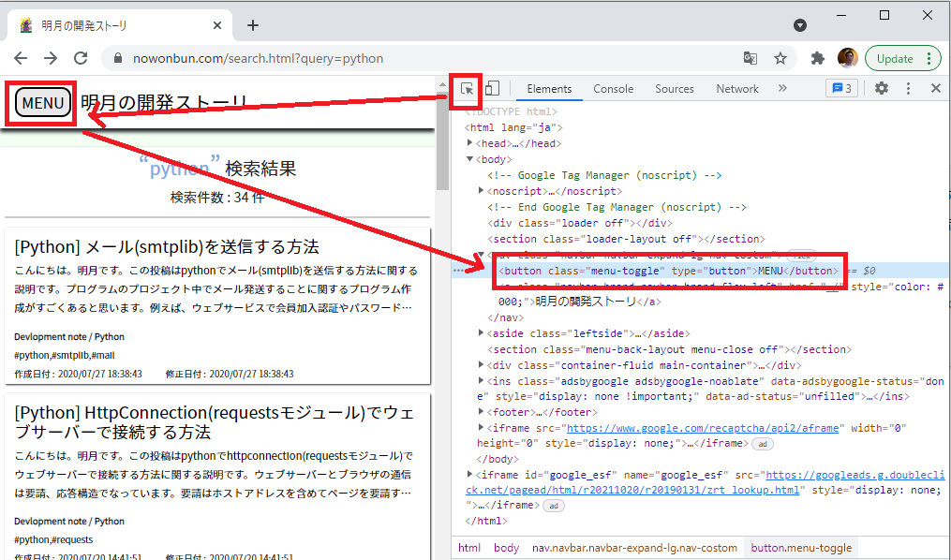Switch to the Console tab
This screenshot has width=951, height=560.
coord(613,88)
